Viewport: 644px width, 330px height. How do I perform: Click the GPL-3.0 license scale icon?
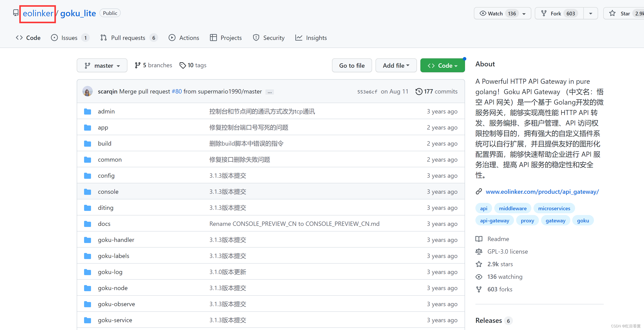[x=479, y=251]
